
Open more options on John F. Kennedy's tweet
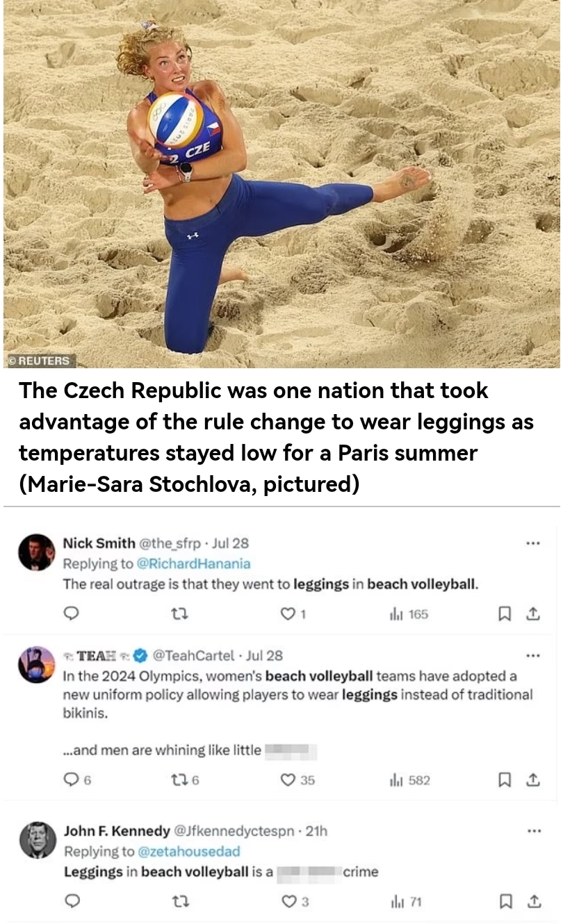[x=533, y=831]
